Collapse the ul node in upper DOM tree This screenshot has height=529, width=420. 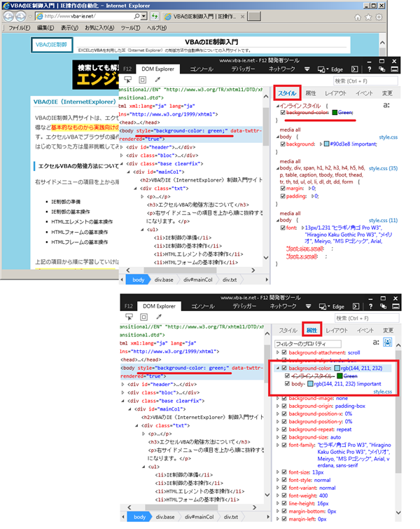point(142,230)
